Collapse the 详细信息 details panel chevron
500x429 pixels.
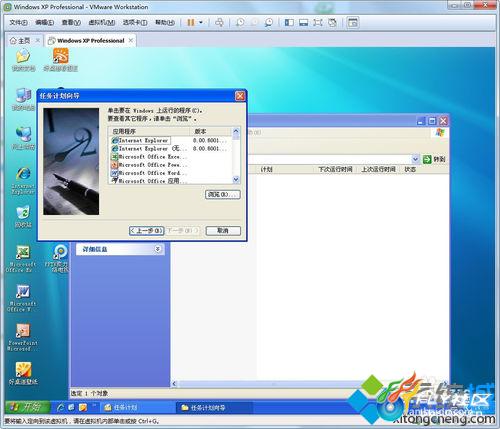pyautogui.click(x=158, y=249)
